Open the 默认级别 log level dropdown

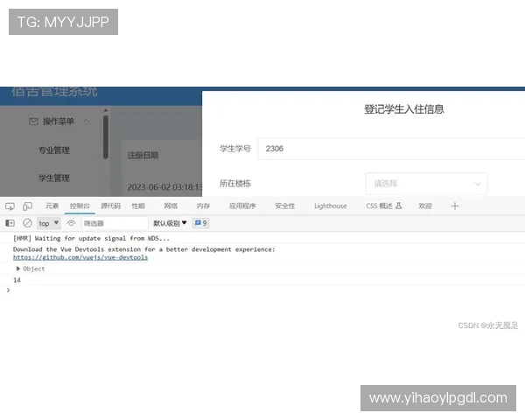tap(170, 223)
